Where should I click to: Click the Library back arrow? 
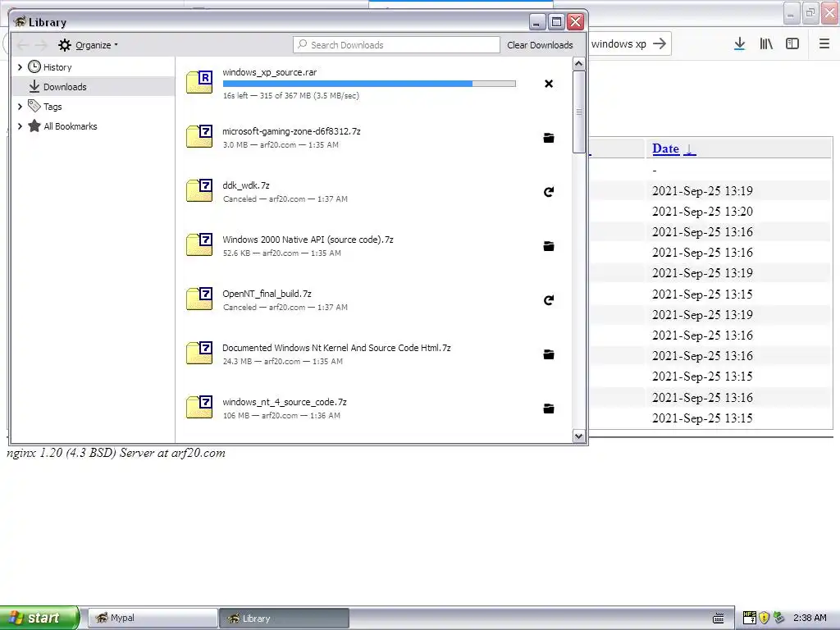click(x=23, y=45)
